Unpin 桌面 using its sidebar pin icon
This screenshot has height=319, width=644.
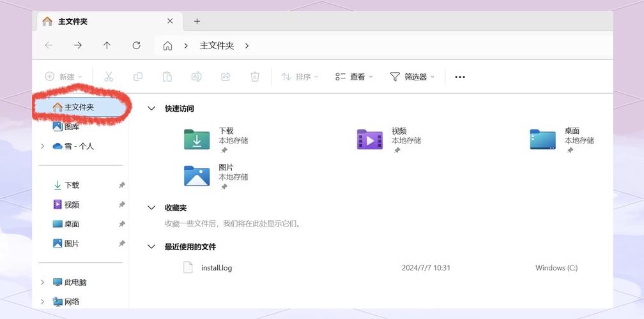point(121,224)
